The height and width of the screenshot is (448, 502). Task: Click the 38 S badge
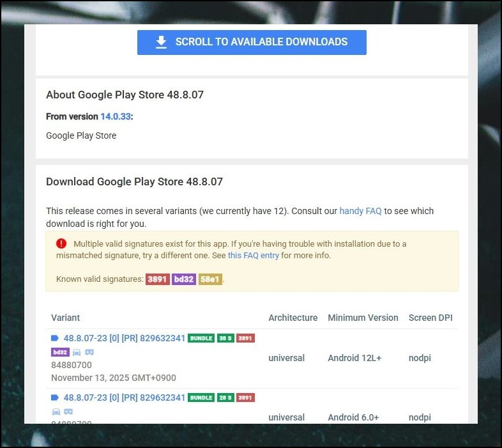(x=225, y=338)
